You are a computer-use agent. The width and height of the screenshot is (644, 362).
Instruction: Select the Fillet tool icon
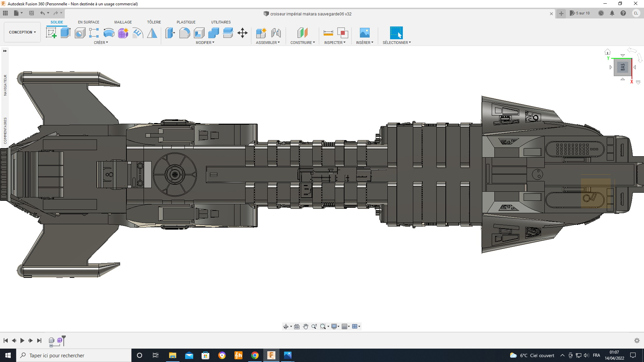point(184,33)
